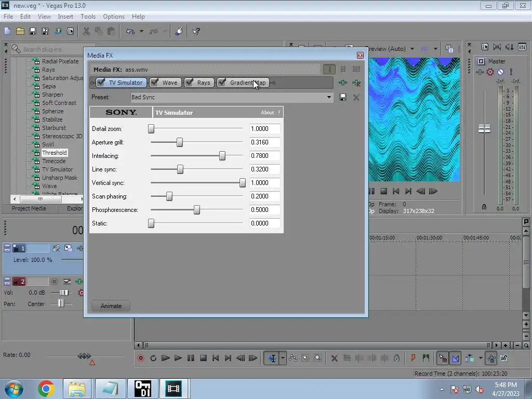
Task: Click the Delete X icon in edit toolbar
Action: [334, 358]
